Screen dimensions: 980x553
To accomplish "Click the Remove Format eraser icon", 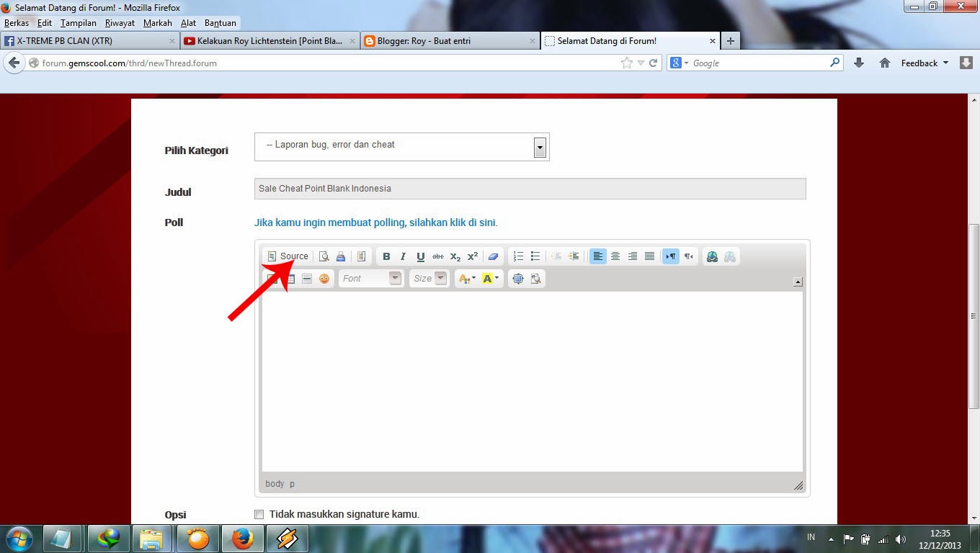I will (493, 256).
